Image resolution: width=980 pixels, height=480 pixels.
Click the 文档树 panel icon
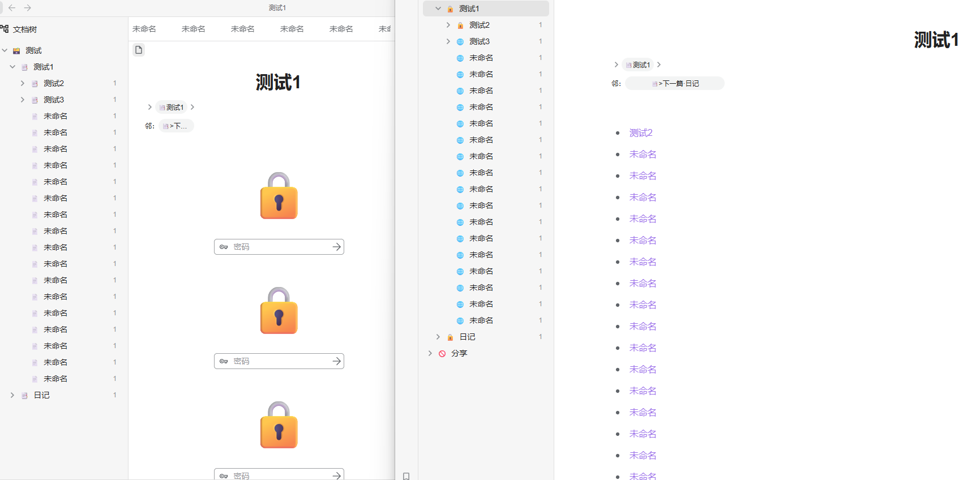(5, 29)
